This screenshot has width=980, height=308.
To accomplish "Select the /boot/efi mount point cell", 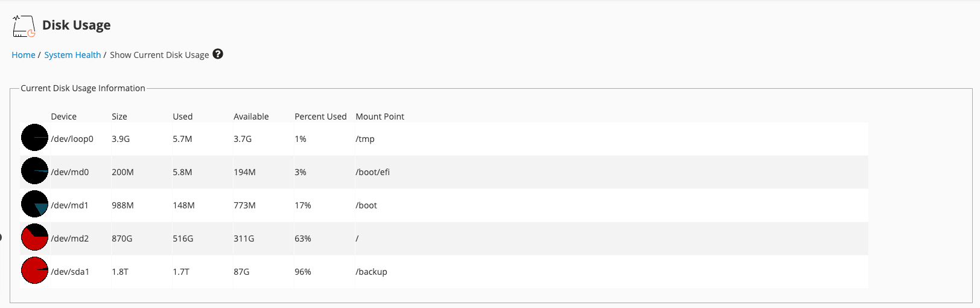I will [x=372, y=172].
